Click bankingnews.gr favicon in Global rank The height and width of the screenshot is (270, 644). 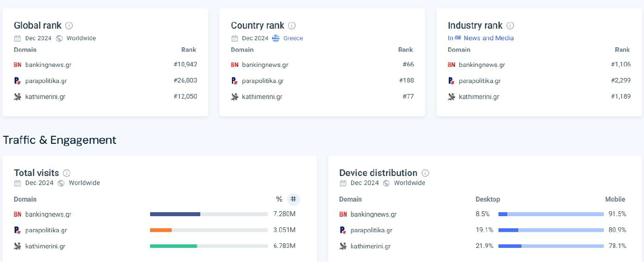point(18,64)
